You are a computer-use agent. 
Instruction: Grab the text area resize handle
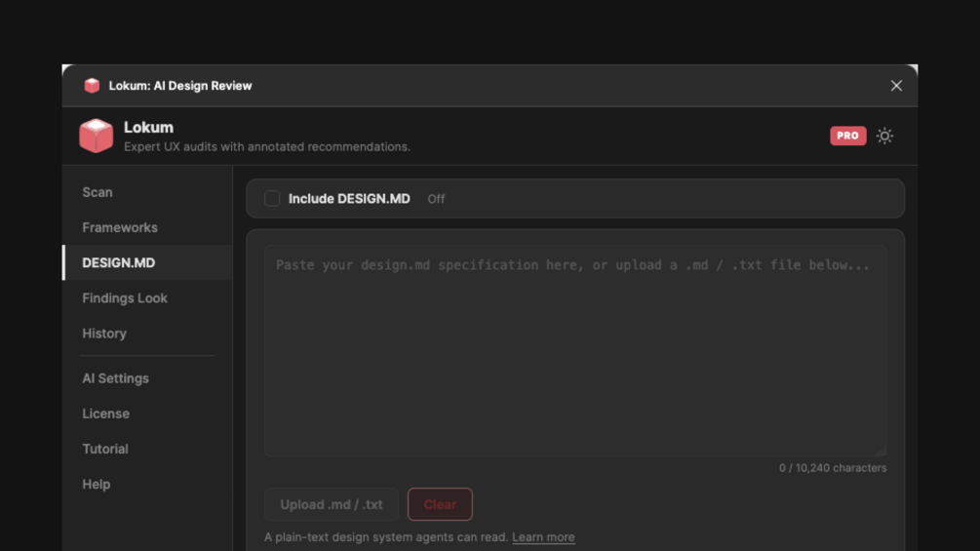tap(881, 451)
